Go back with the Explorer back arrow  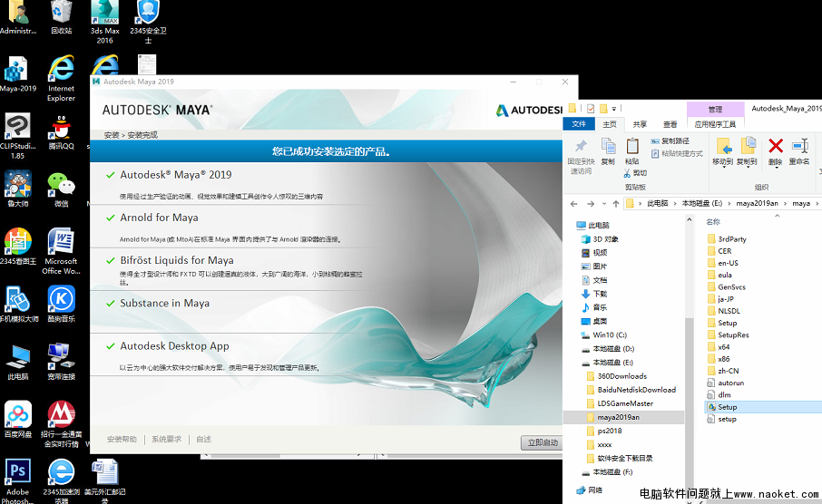pyautogui.click(x=573, y=204)
